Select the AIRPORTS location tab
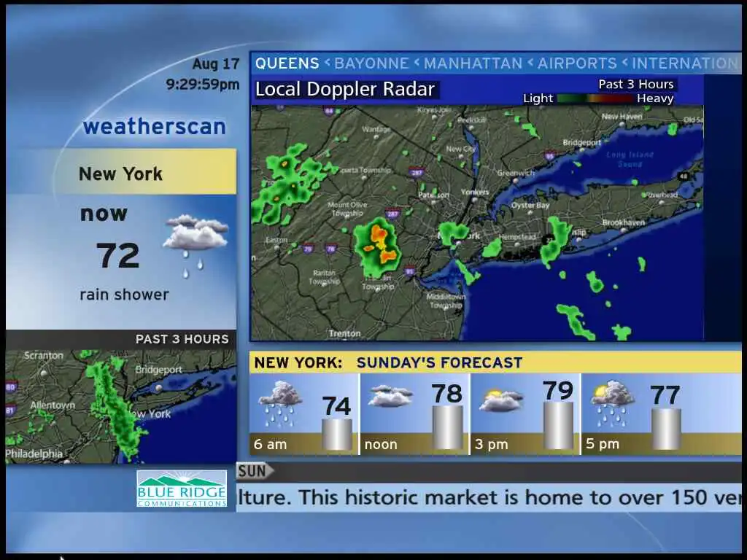Screen dimensions: 747x560 click(x=578, y=63)
